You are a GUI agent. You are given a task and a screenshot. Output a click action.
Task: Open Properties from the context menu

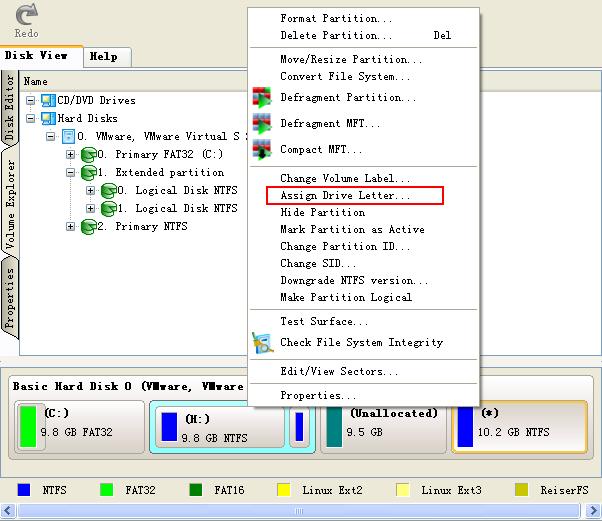[x=364, y=395]
